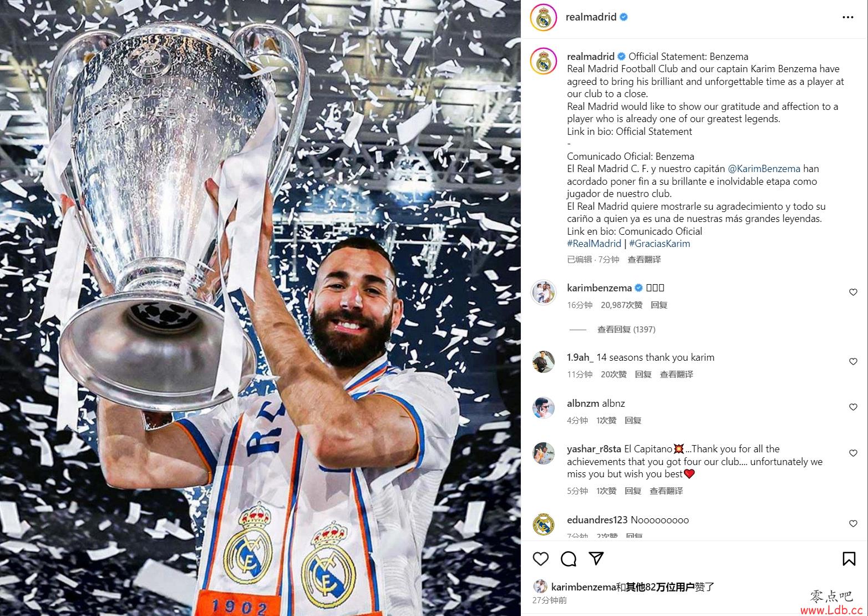Like the 1.9ah_ comment heart
The width and height of the screenshot is (868, 616).
pos(853,362)
